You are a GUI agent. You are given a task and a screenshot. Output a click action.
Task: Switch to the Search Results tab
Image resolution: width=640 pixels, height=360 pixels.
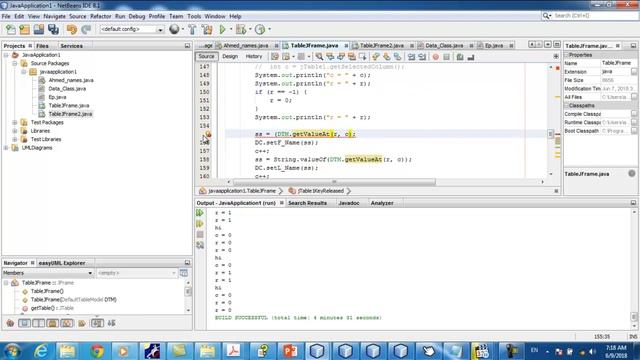click(307, 203)
